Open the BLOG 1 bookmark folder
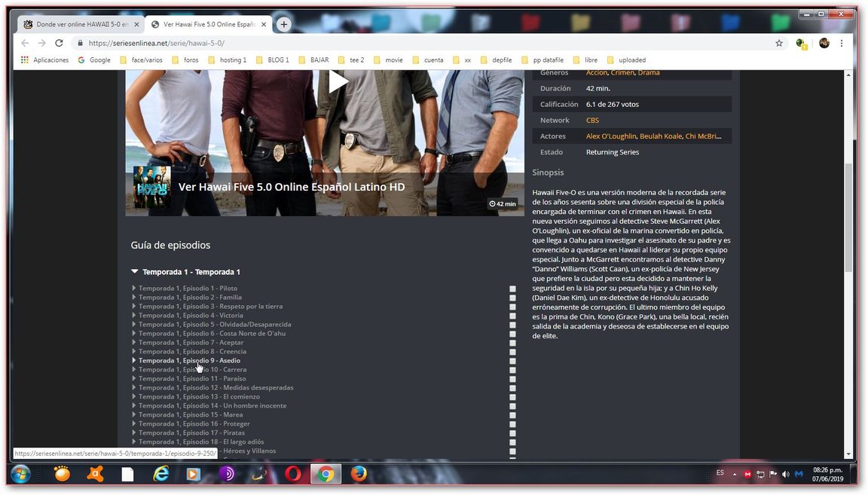This screenshot has width=868, height=495. click(272, 60)
